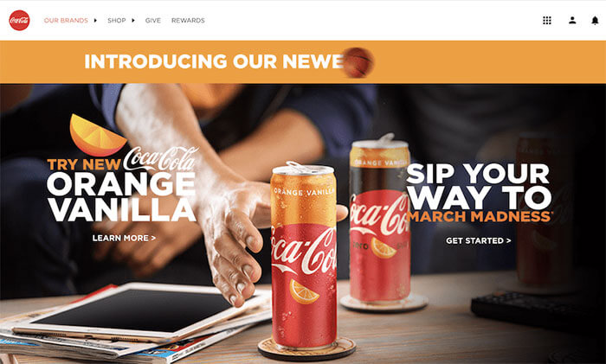Expand the arrow beside Shop

click(133, 21)
